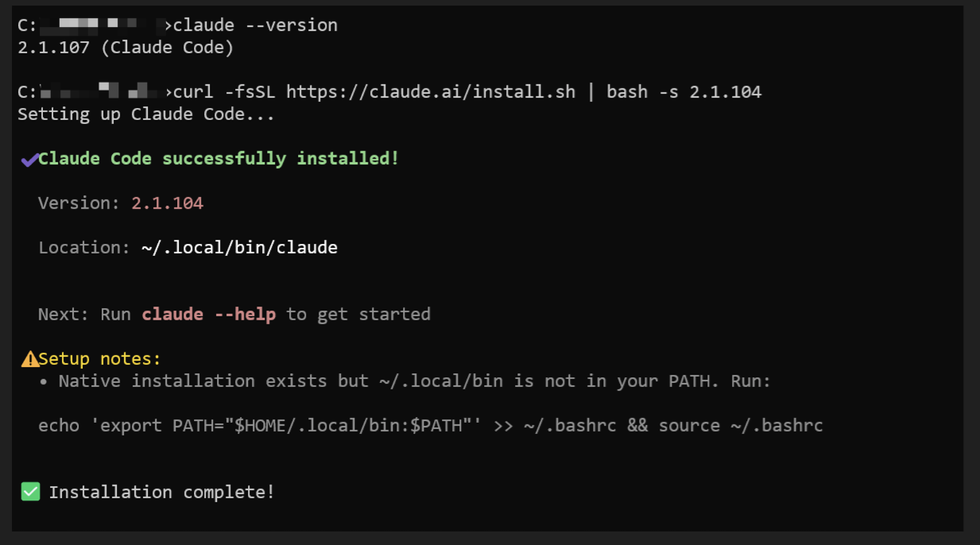Click the green check mark emoji
Viewport: 980px width, 545px height.
[x=30, y=493]
